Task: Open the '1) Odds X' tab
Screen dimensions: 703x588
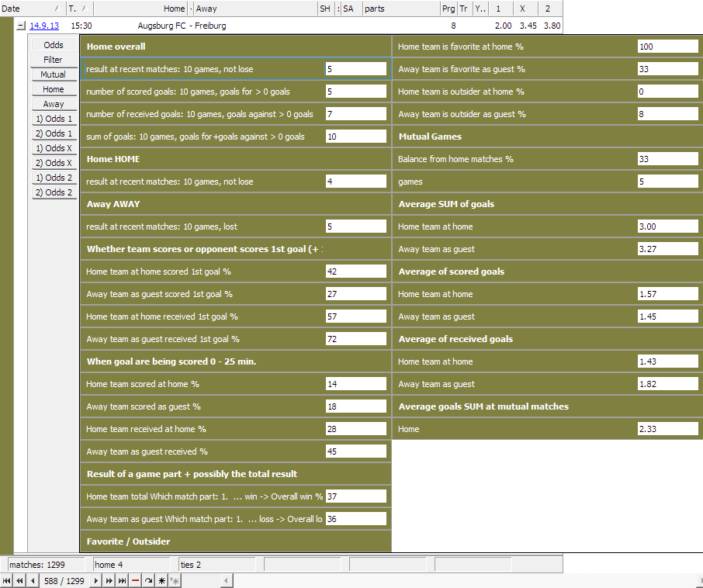Action: tap(54, 148)
